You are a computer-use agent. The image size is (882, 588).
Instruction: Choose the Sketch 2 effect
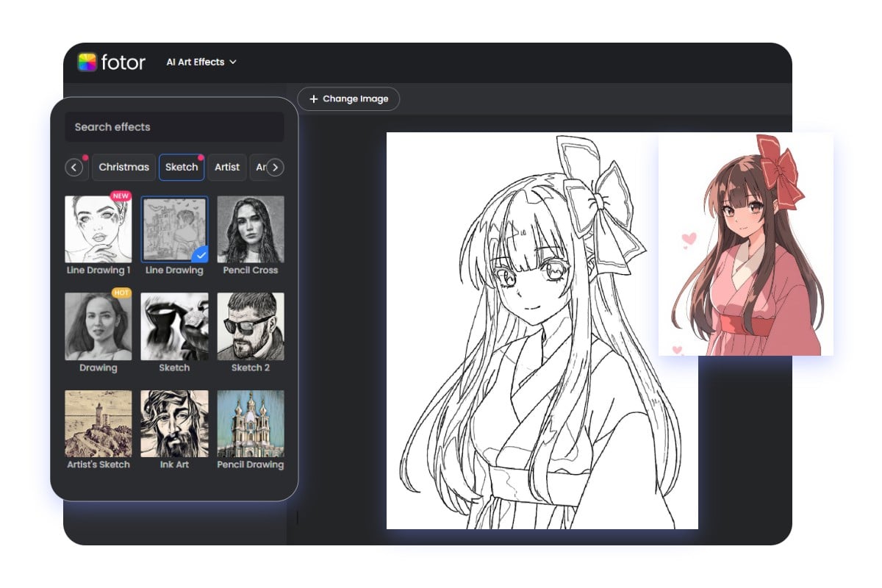(x=251, y=326)
